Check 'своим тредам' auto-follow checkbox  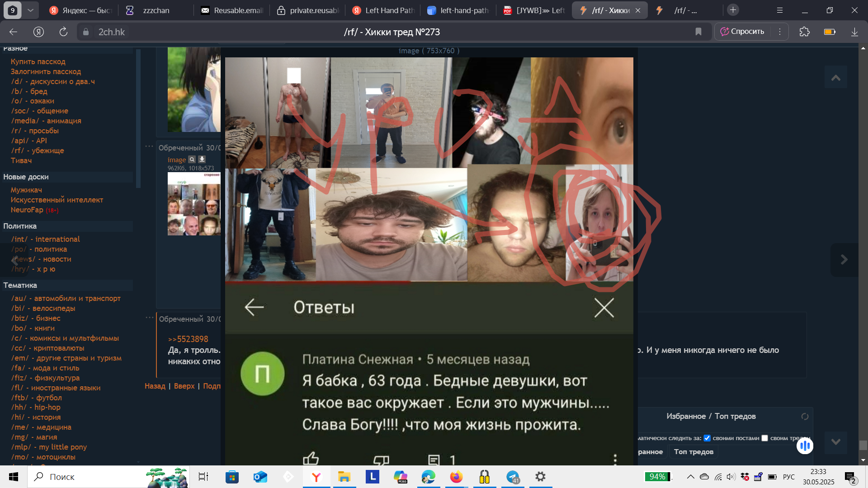(x=764, y=438)
